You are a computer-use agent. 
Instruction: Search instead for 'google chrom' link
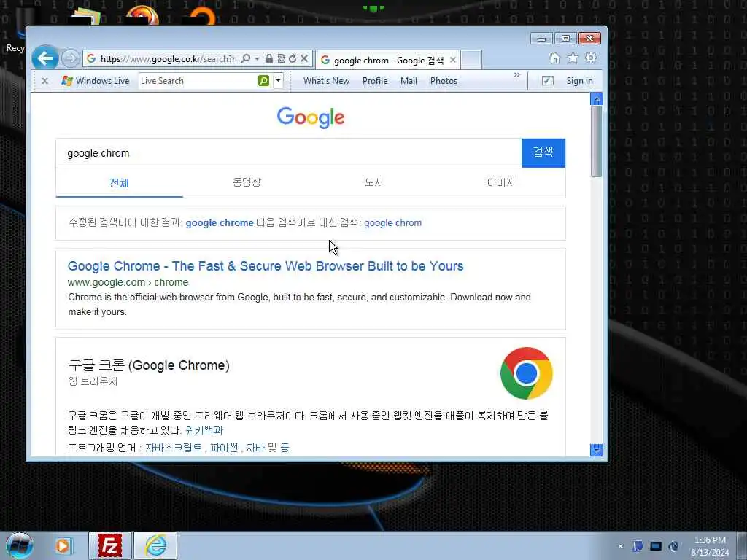click(x=392, y=223)
